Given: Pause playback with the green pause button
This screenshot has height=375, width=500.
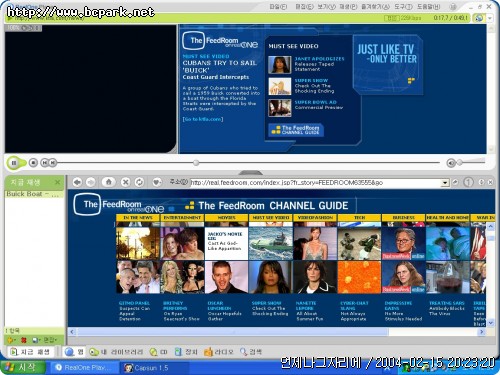Looking at the screenshot, I should (14, 163).
